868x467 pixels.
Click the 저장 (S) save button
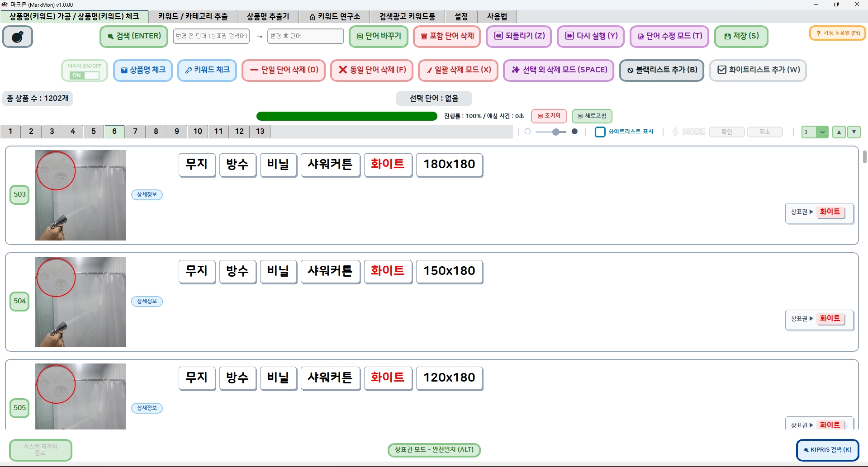coord(740,36)
